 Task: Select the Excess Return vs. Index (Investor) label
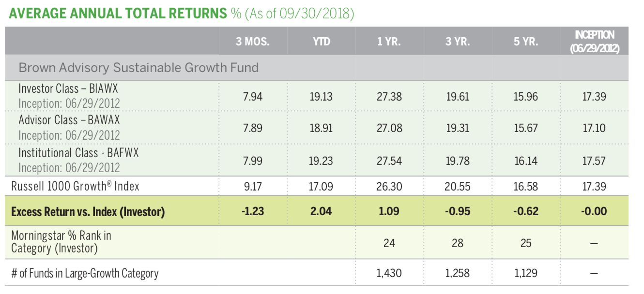coord(88,211)
